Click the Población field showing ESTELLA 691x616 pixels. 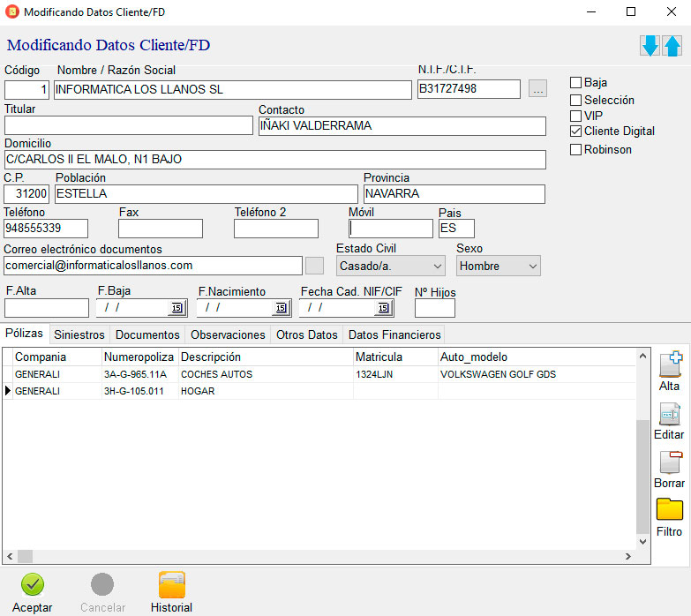coord(207,194)
